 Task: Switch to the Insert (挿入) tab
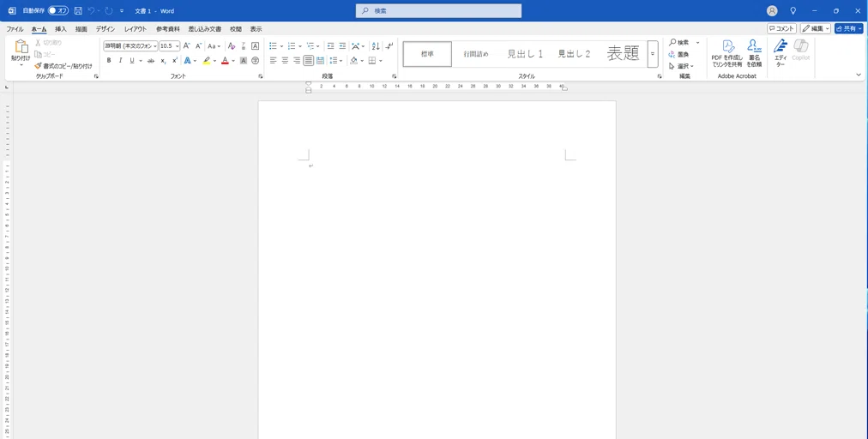click(60, 29)
